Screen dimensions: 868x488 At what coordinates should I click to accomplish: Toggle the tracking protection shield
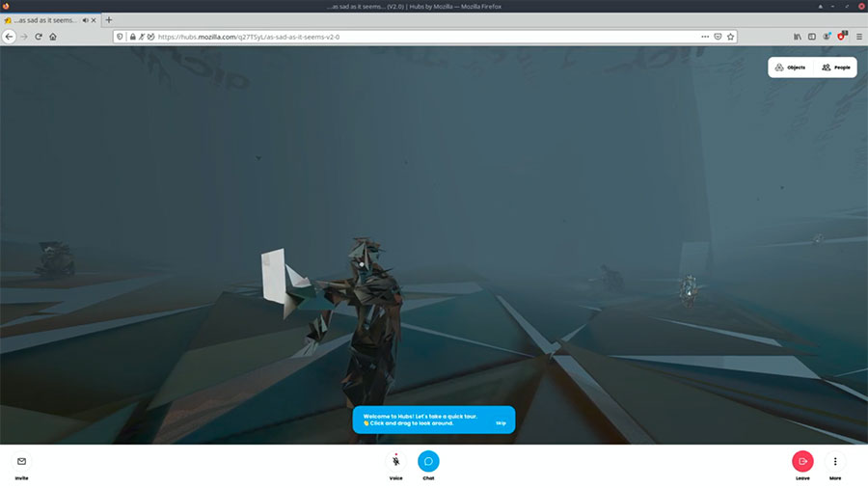tap(121, 37)
